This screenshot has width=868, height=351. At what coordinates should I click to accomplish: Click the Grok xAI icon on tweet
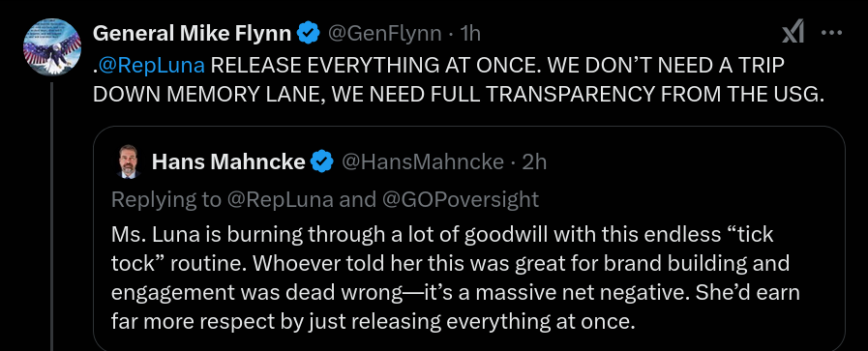793,34
